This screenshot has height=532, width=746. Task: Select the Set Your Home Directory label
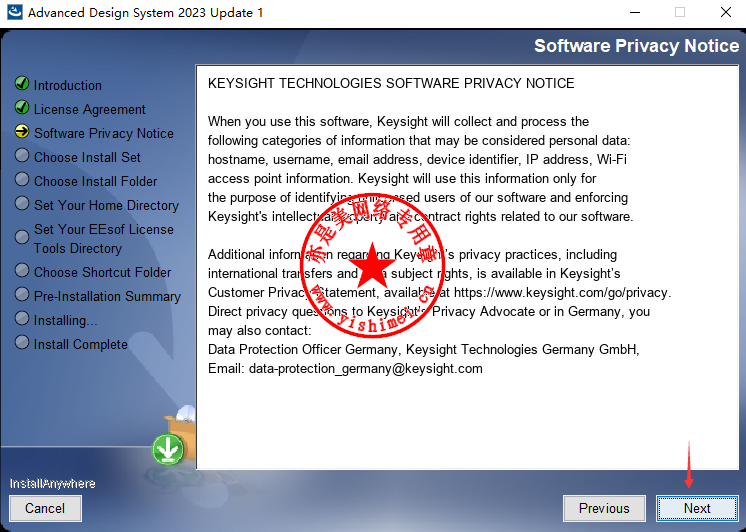pos(106,205)
